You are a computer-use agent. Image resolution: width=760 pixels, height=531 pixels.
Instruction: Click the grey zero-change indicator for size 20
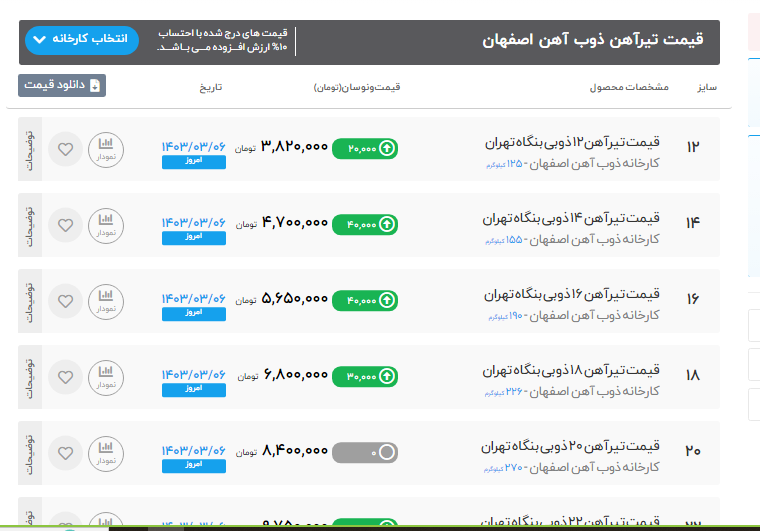point(364,453)
